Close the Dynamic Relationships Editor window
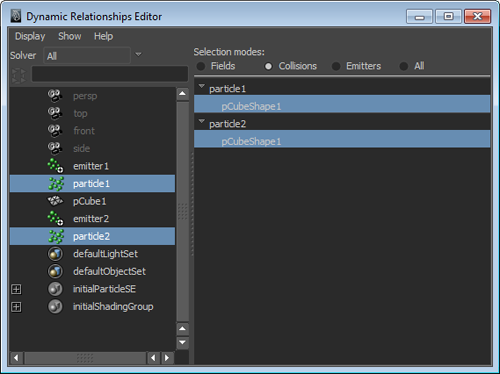500x374 pixels. pos(477,16)
